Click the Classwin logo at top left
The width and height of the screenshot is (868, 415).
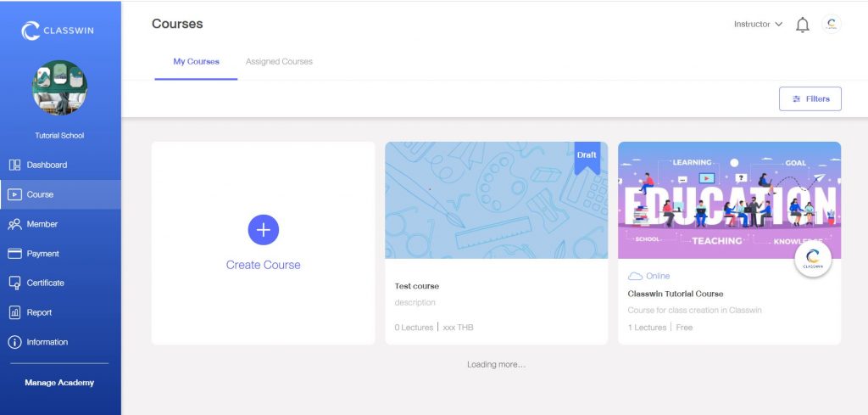click(x=59, y=31)
